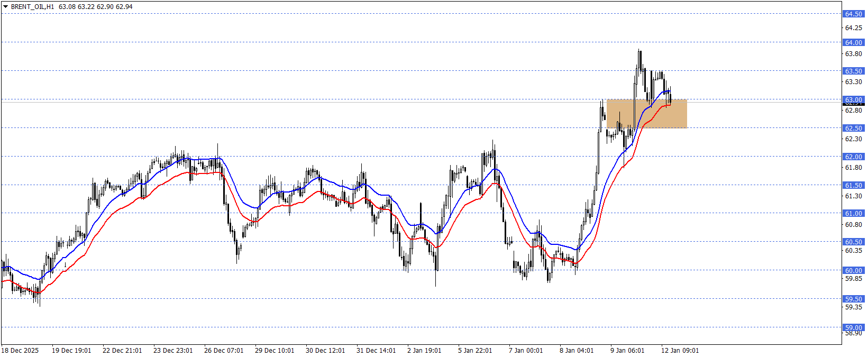This screenshot has width=868, height=357.
Task: Click the BRENT_OIL,H1 chart title text
Action: click(x=32, y=7)
